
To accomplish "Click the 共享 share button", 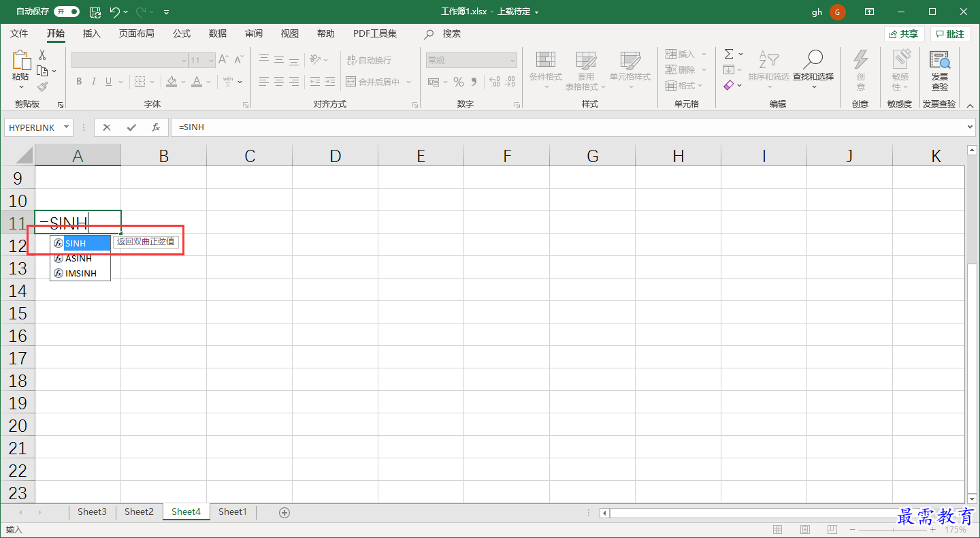I will click(903, 34).
